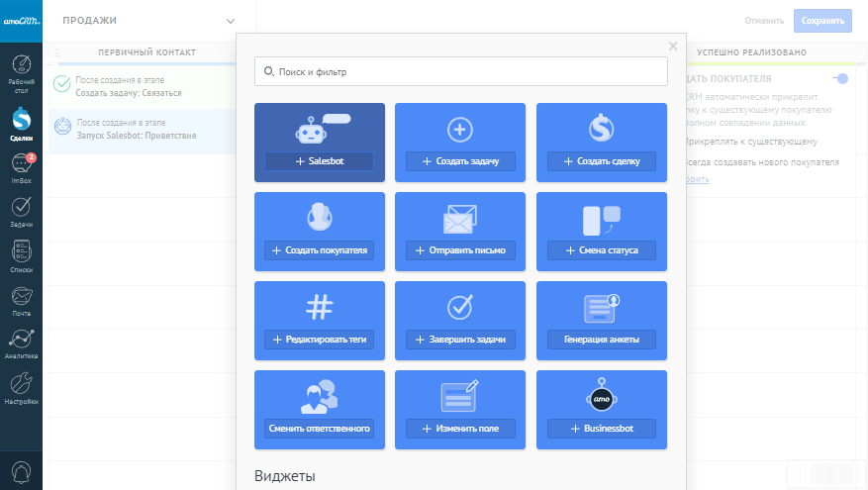868x490 pixels.
Task: Open Рабочий стол in the sidebar
Action: [x=21, y=76]
